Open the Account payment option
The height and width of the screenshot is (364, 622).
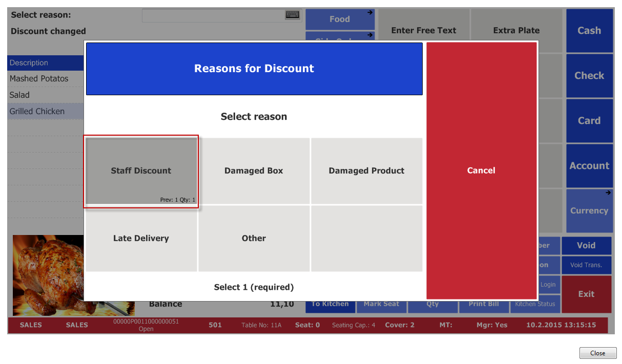point(589,166)
